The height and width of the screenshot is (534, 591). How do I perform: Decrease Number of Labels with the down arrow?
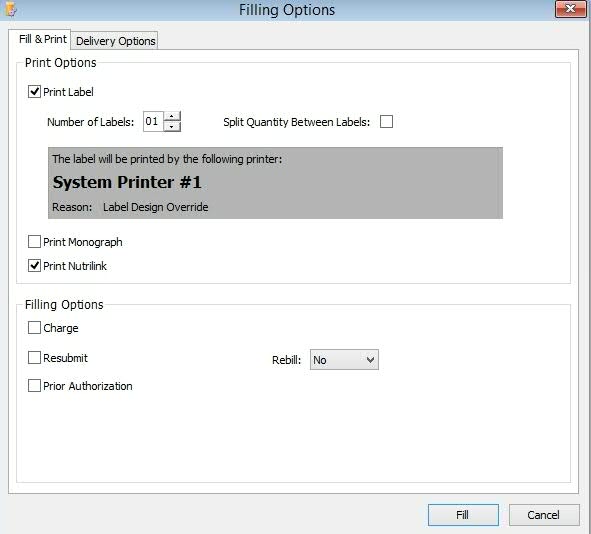coord(172,126)
